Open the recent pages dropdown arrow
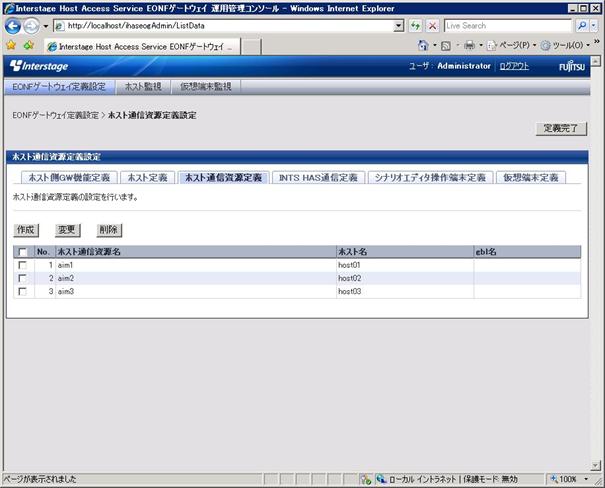This screenshot has height=488, width=605. [46, 26]
